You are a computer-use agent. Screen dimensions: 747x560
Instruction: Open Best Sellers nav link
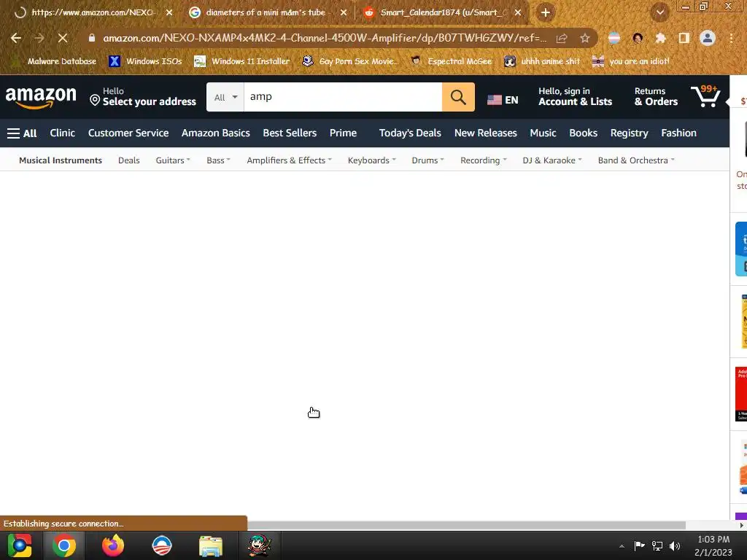(x=290, y=133)
